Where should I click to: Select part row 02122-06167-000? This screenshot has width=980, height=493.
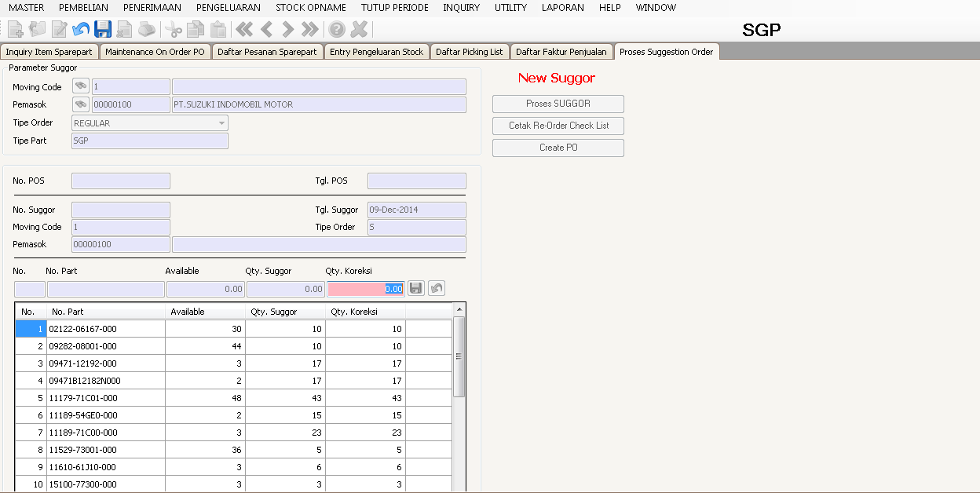(x=234, y=329)
